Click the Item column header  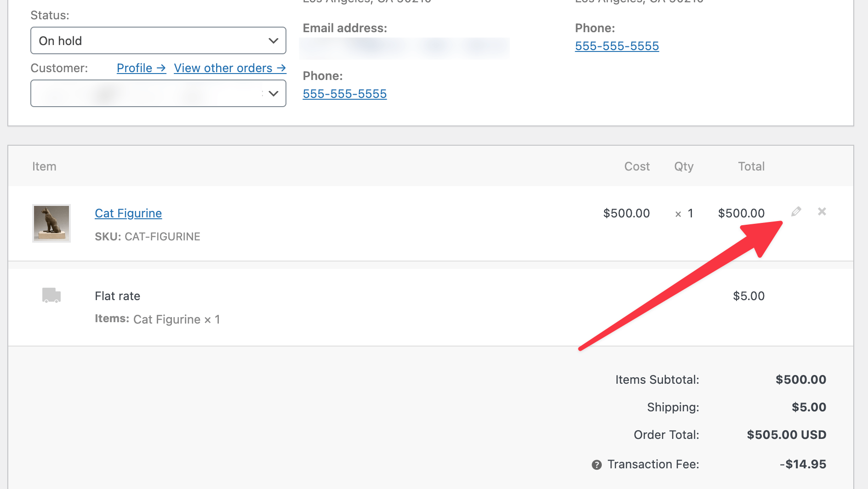[x=44, y=166]
